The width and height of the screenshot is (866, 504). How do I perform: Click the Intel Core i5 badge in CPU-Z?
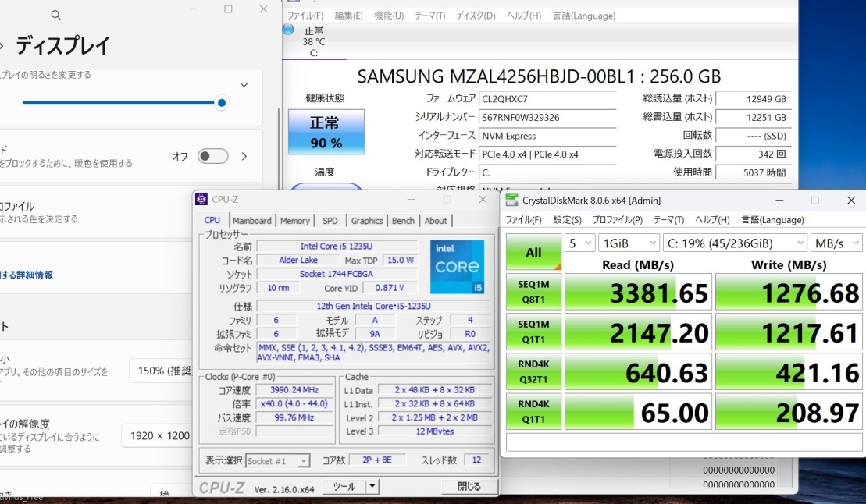click(x=458, y=268)
